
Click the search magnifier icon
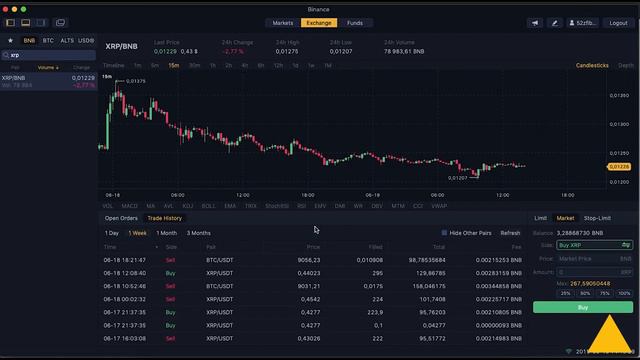6,55
